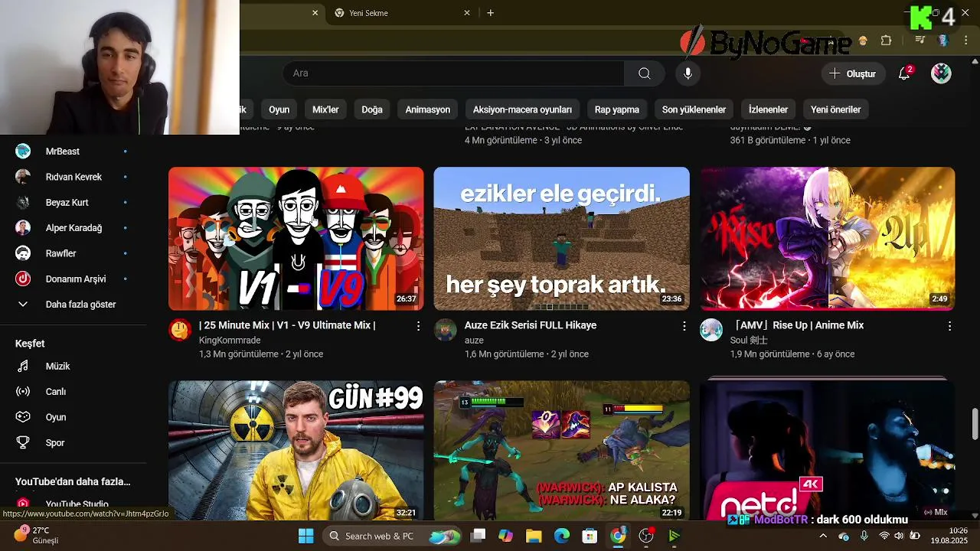Expand hidden system tray icons chevron
This screenshot has height=551, width=980.
(823, 536)
